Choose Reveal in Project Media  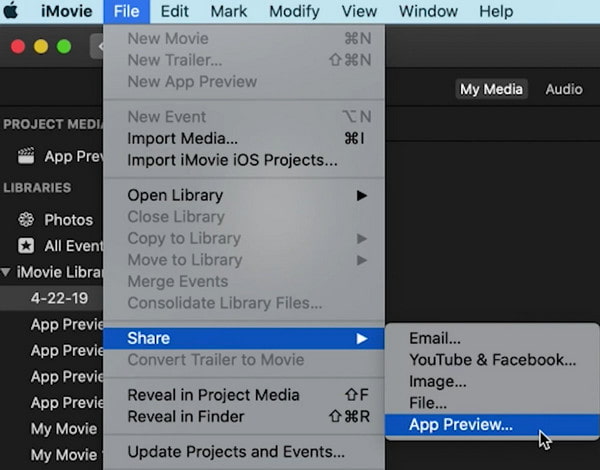[244, 395]
